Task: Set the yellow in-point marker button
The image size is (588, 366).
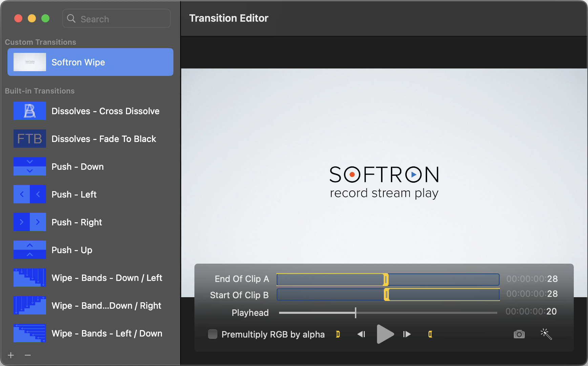Action: point(338,334)
